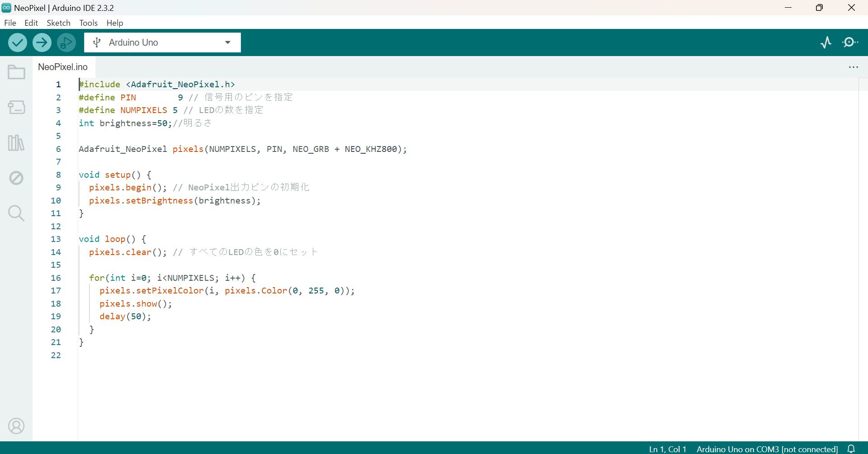Click the 'pixels.clear();' call
Screen dimensions: 868x454
(128, 252)
